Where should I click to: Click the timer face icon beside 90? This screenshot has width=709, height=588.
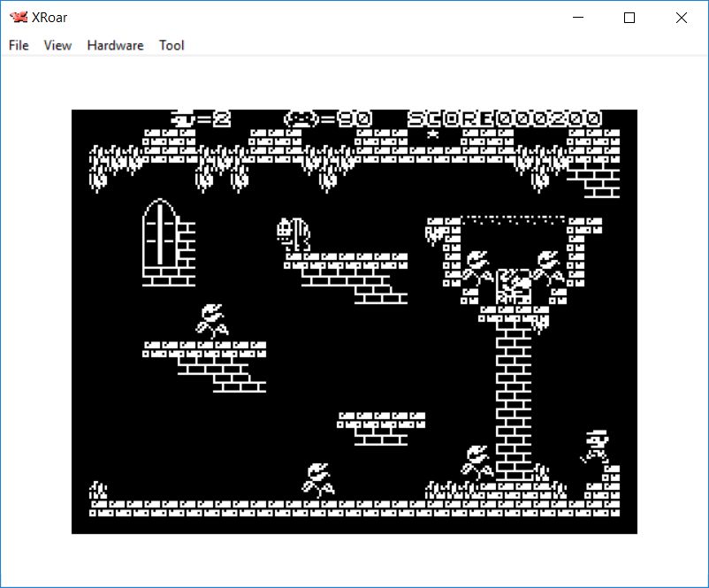pos(301,118)
